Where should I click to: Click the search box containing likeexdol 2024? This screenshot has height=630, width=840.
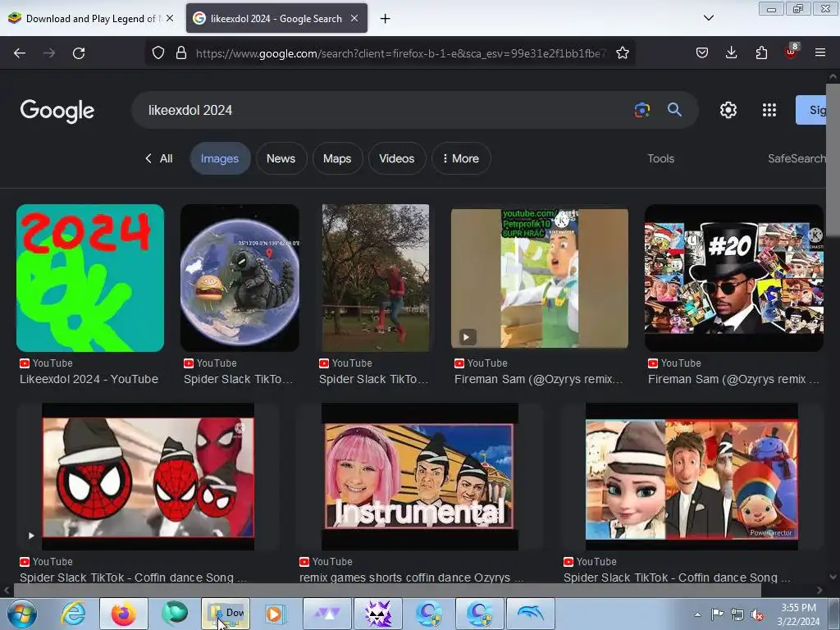pos(386,110)
